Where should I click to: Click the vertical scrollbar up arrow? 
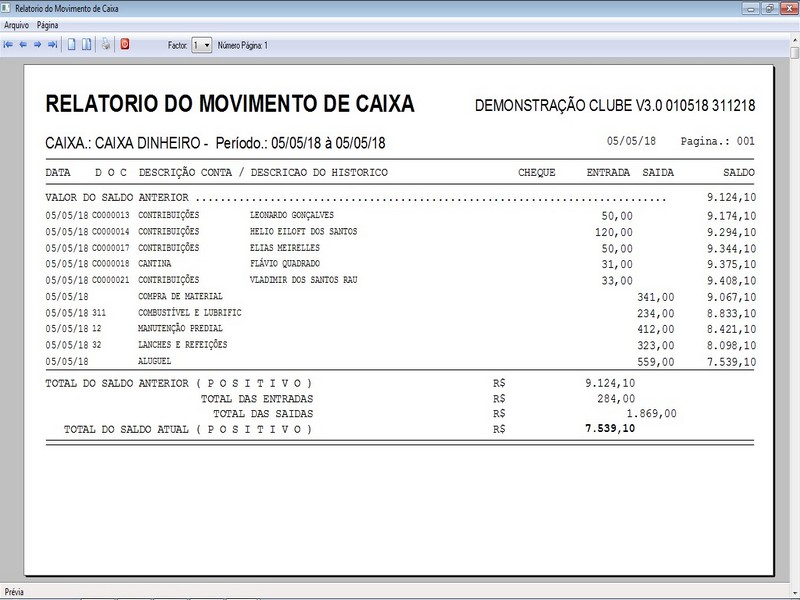coord(795,39)
